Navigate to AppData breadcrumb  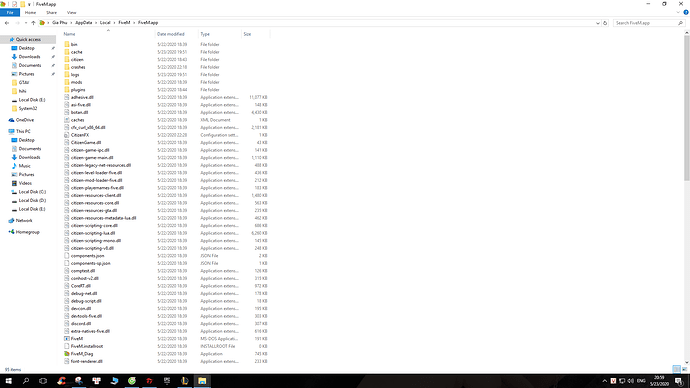pyautogui.click(x=84, y=23)
